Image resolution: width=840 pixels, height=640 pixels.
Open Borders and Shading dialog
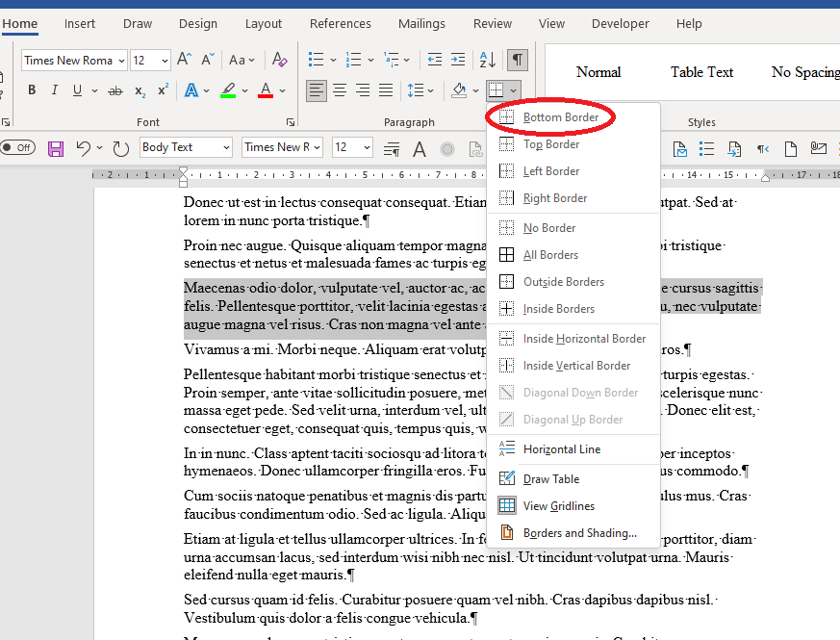pos(579,533)
